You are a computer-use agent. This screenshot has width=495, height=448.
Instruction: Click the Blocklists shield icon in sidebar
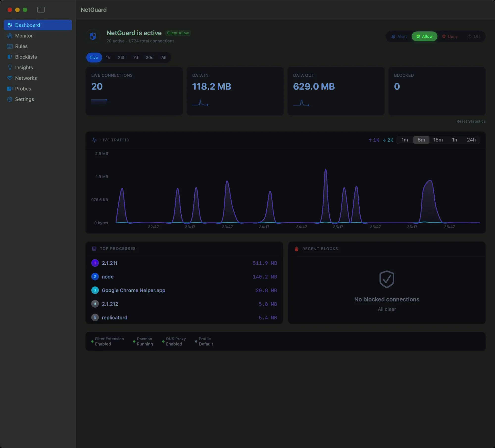pyautogui.click(x=10, y=57)
